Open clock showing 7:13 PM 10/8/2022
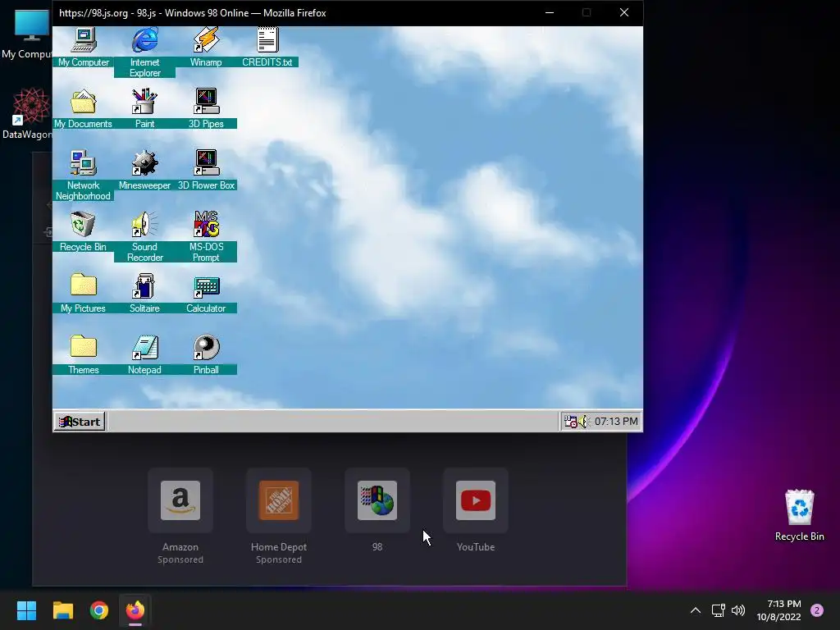 tap(779, 610)
